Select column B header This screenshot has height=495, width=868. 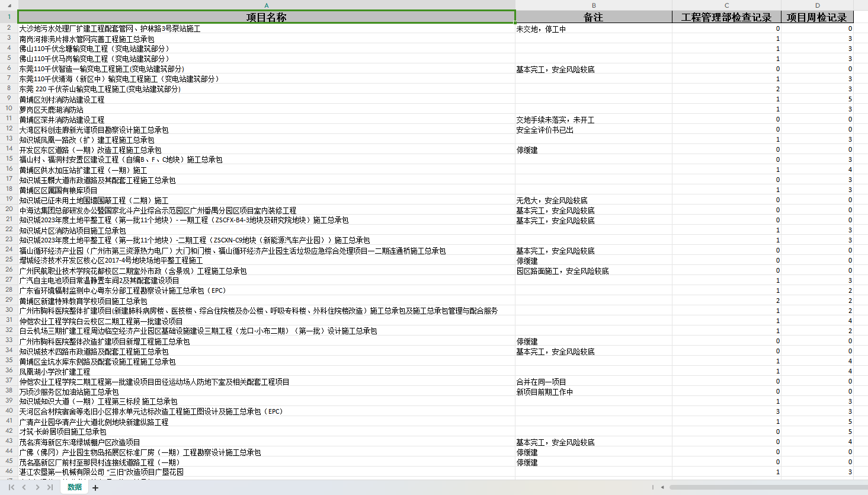pos(594,5)
